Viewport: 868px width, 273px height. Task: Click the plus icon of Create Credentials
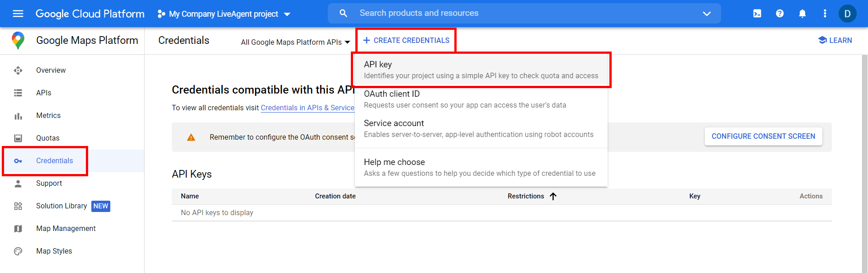[x=367, y=40]
